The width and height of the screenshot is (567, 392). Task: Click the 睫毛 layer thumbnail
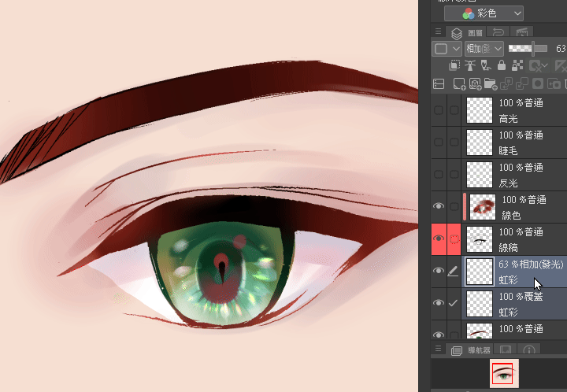coord(480,142)
